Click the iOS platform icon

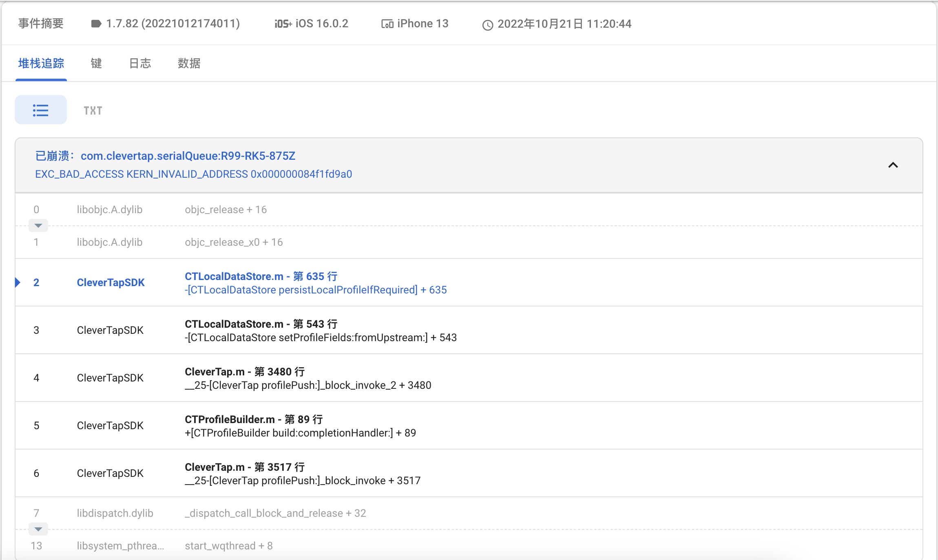pos(283,24)
